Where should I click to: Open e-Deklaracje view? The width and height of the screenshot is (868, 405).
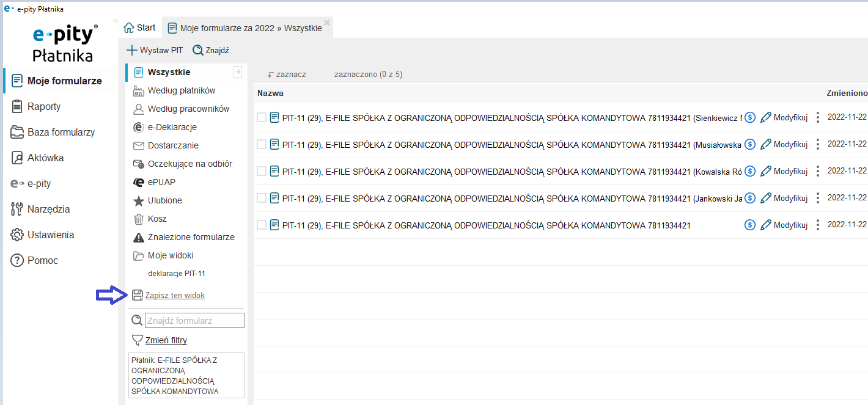164,127
